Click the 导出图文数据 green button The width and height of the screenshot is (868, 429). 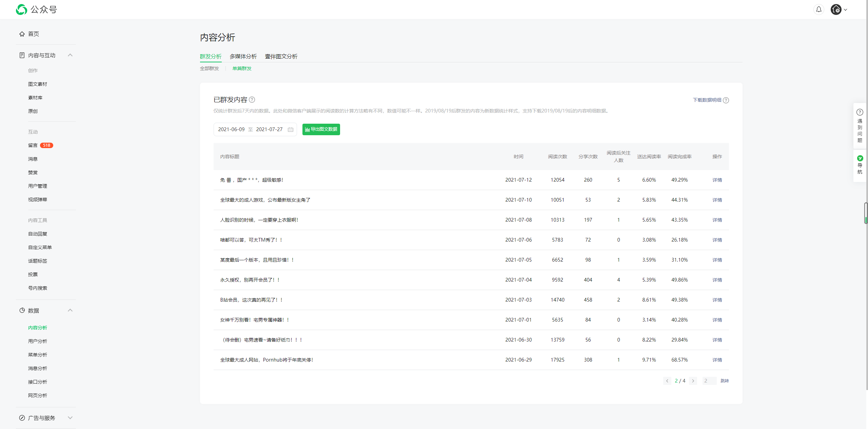[x=321, y=129]
